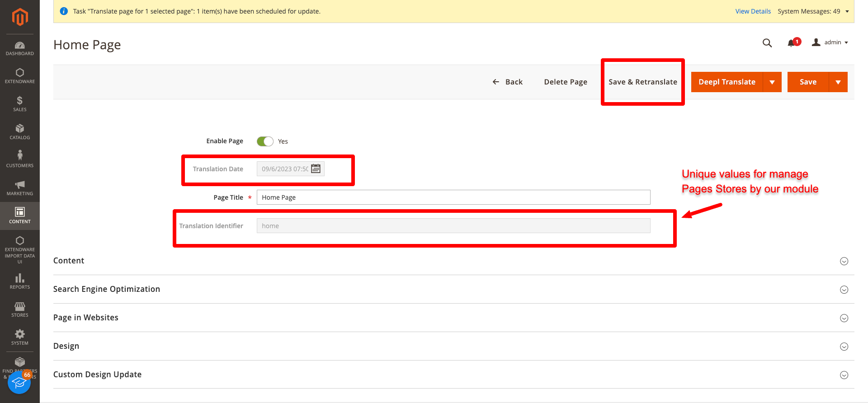Expand the System Messages dropdown

813,11
